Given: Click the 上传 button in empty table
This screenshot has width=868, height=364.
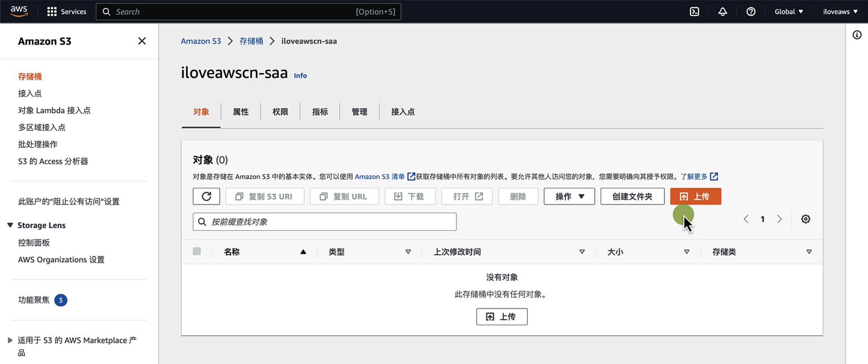Looking at the screenshot, I should 502,317.
